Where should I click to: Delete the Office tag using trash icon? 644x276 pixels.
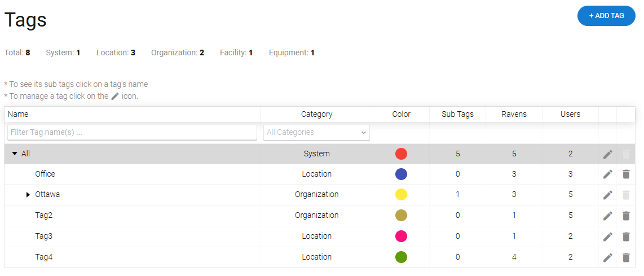tap(625, 174)
